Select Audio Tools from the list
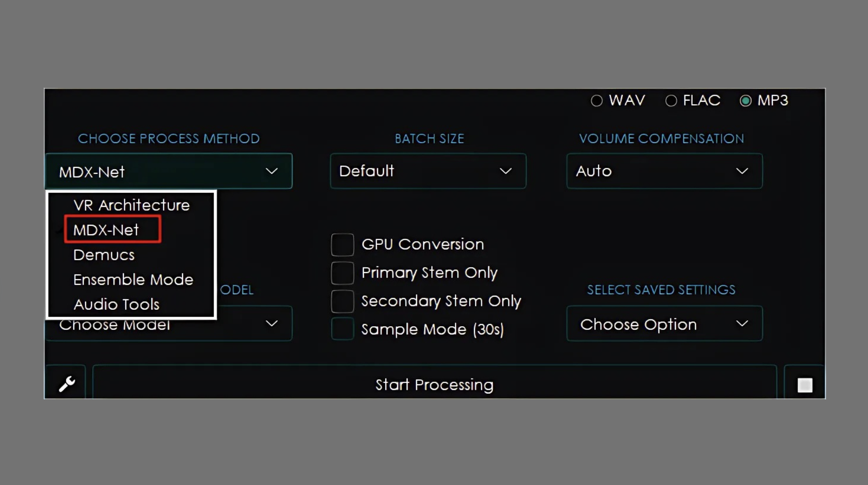This screenshot has height=485, width=868. 116,304
